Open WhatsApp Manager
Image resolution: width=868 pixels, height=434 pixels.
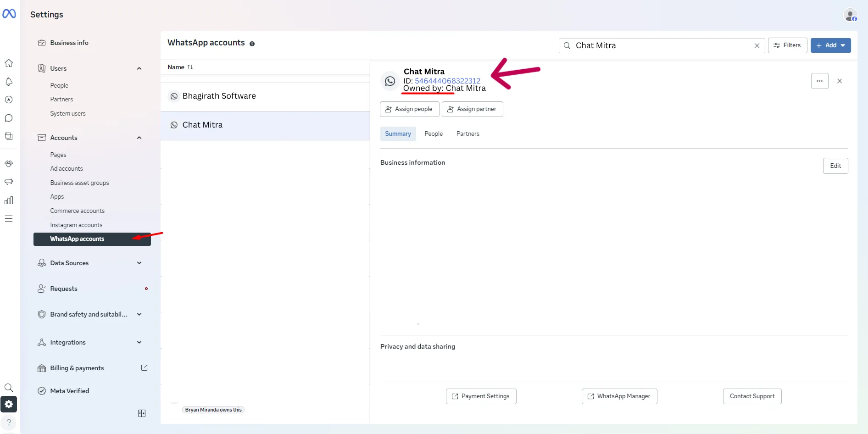pos(619,396)
